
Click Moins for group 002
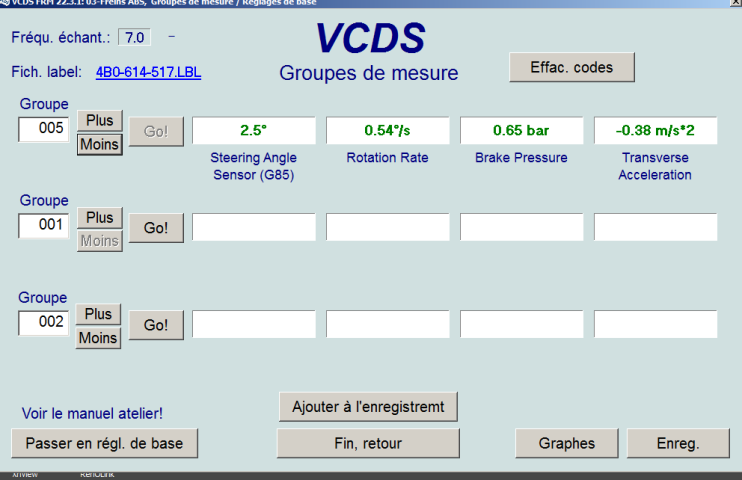tap(98, 338)
